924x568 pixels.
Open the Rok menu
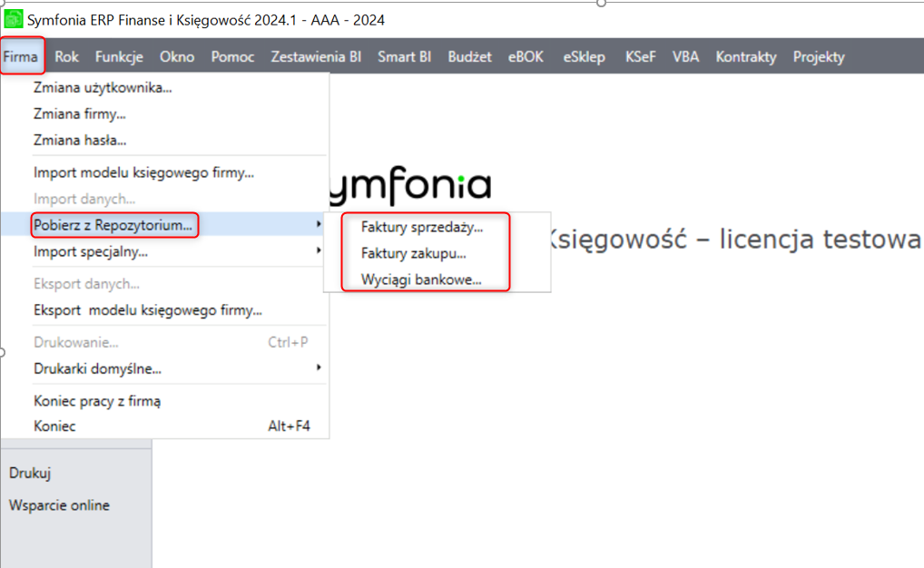(x=66, y=56)
